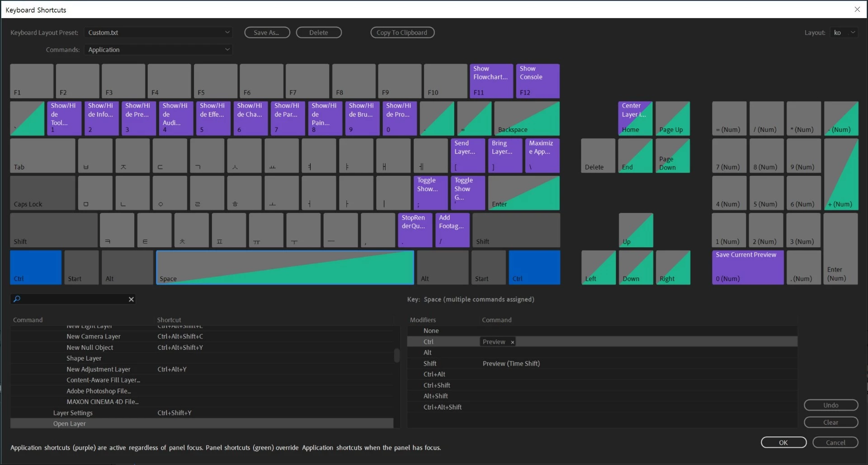
Task: Click the Clear button
Action: point(830,422)
